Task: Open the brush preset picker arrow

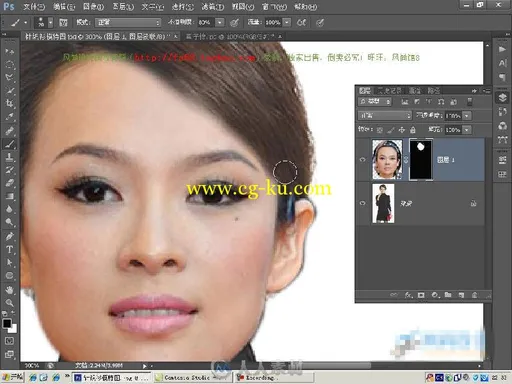Action: 50,22
